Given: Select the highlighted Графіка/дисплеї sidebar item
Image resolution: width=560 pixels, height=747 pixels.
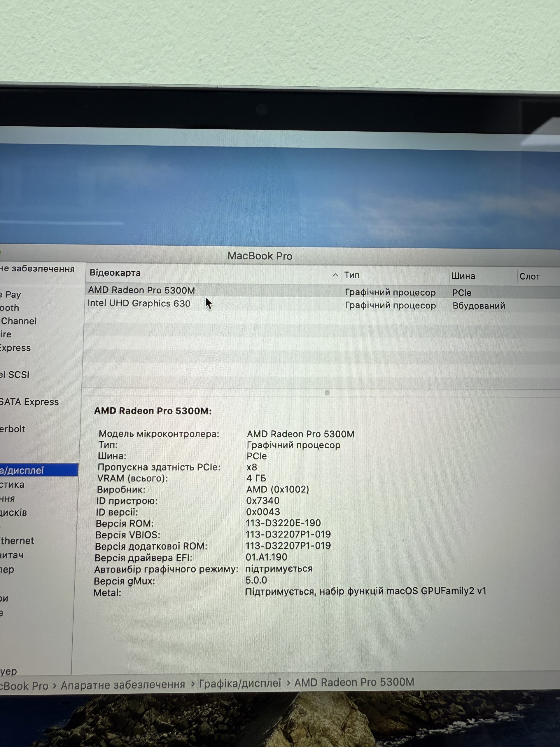Looking at the screenshot, I should 39,470.
